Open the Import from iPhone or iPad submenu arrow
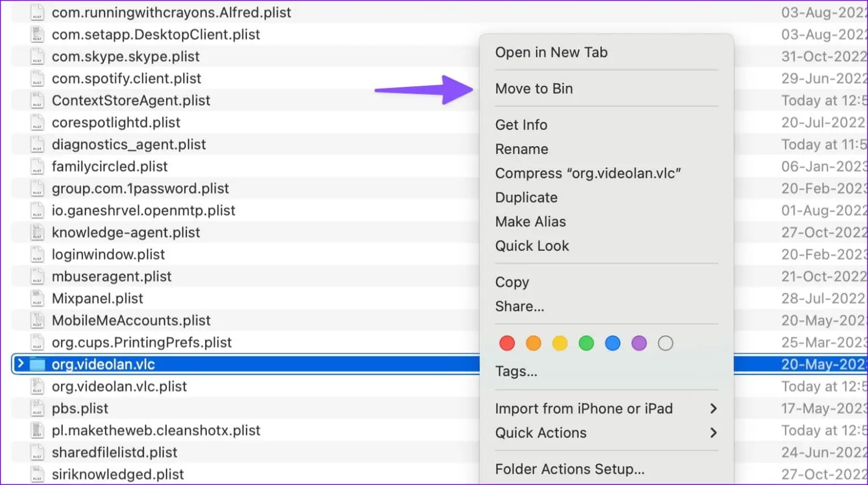 [x=713, y=409]
